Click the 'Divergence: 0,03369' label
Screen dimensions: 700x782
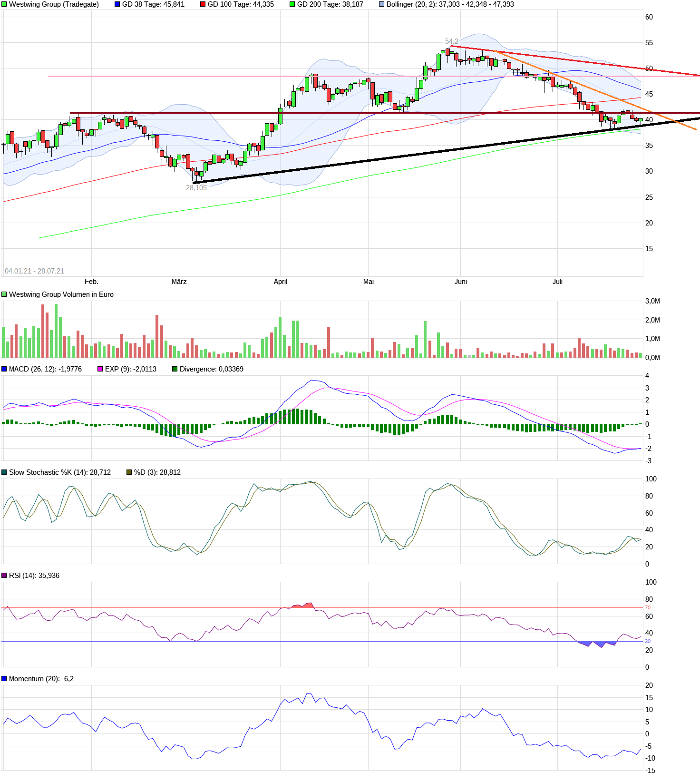pos(212,369)
